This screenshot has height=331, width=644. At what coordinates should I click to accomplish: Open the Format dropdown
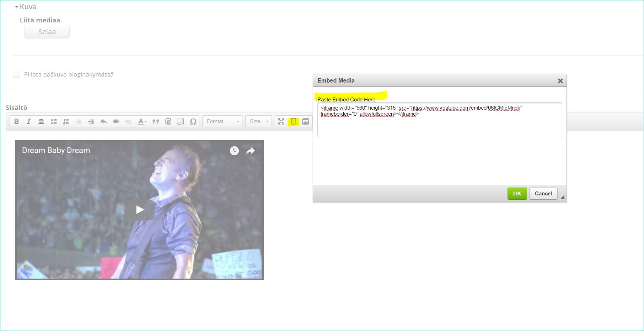pyautogui.click(x=222, y=121)
